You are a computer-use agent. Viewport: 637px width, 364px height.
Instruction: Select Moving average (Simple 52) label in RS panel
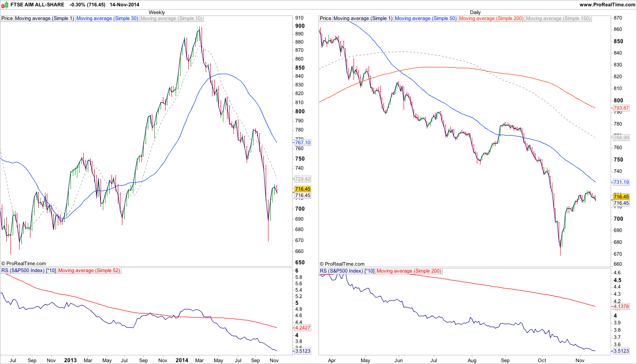pyautogui.click(x=89, y=271)
